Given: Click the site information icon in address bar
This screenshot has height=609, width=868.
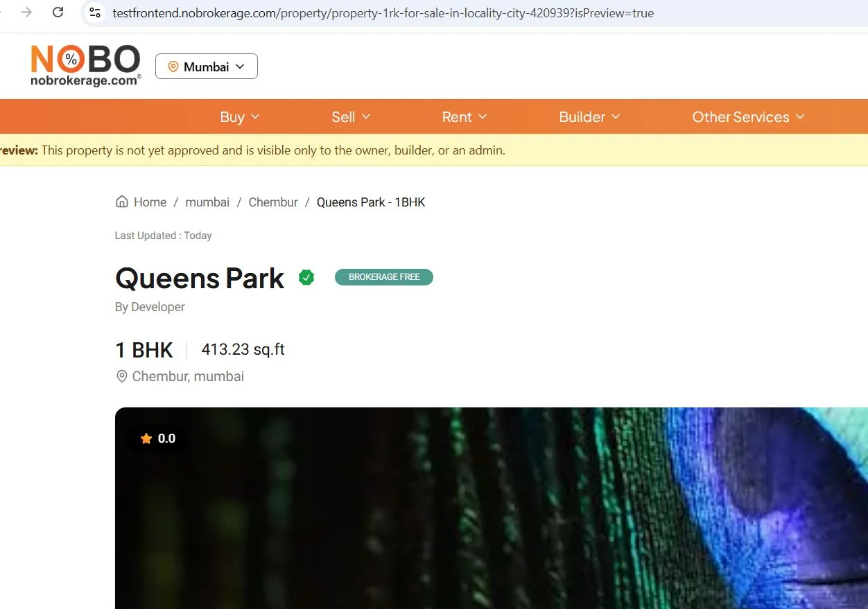Looking at the screenshot, I should [x=95, y=12].
